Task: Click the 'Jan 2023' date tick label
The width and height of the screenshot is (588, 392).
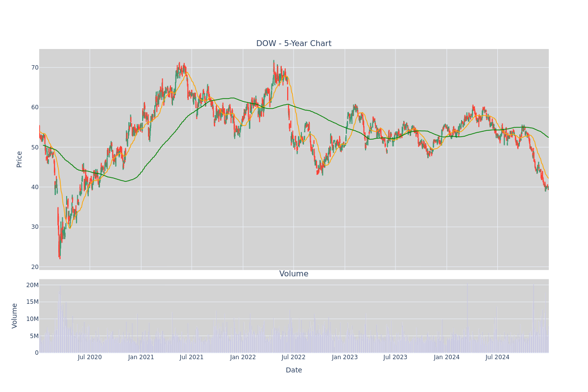Action: click(x=345, y=357)
